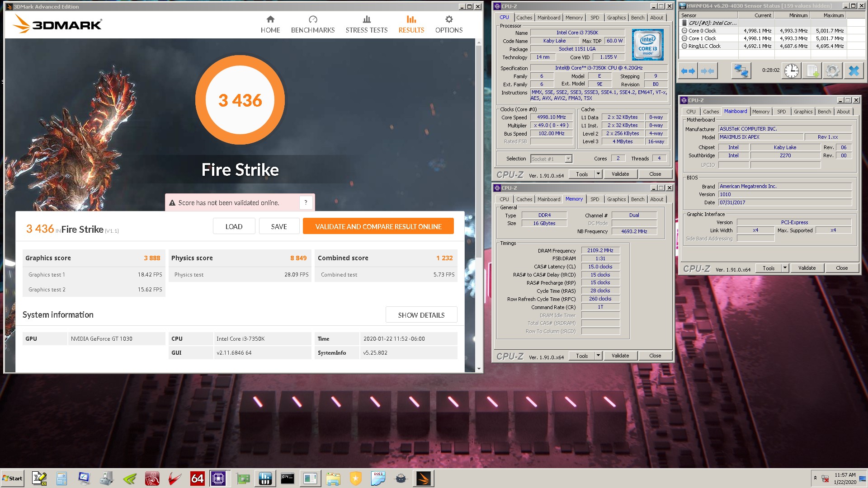This screenshot has width=868, height=488.
Task: Click the LOAD button
Action: (234, 226)
